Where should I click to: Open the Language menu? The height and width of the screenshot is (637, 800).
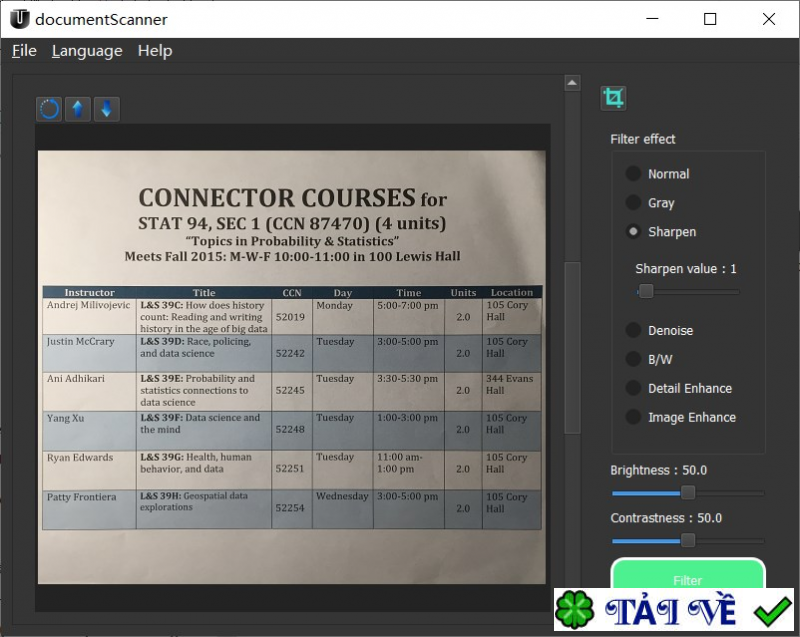pyautogui.click(x=87, y=51)
